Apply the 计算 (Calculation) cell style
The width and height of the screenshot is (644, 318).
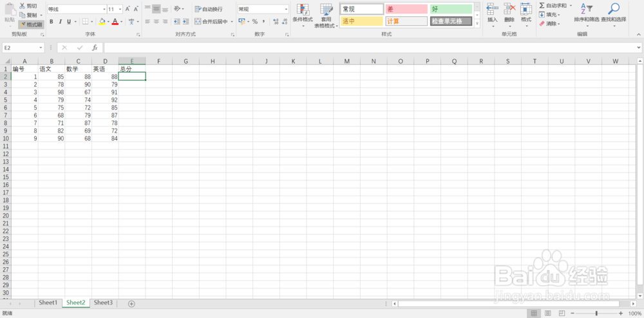point(406,21)
